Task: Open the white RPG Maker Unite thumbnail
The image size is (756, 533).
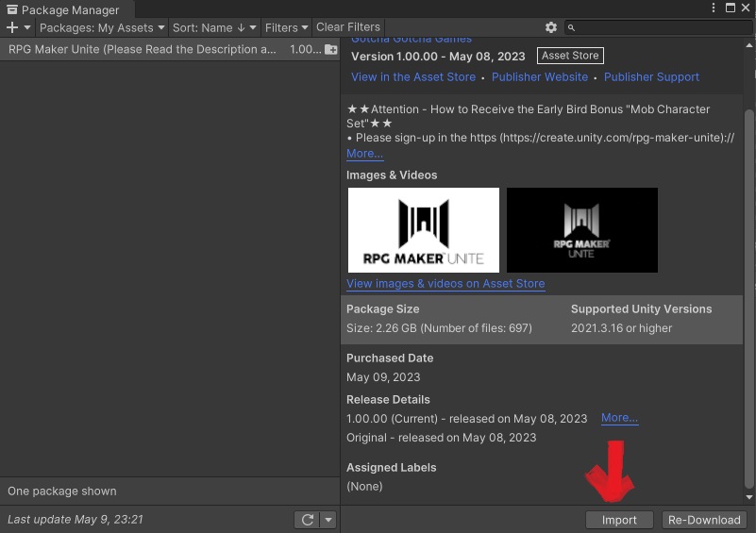Action: pyautogui.click(x=424, y=230)
